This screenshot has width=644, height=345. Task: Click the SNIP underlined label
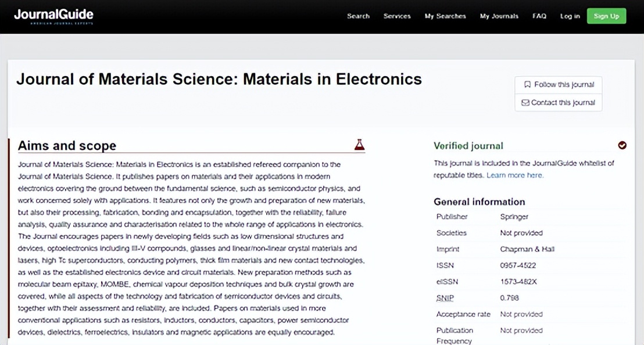click(x=445, y=298)
